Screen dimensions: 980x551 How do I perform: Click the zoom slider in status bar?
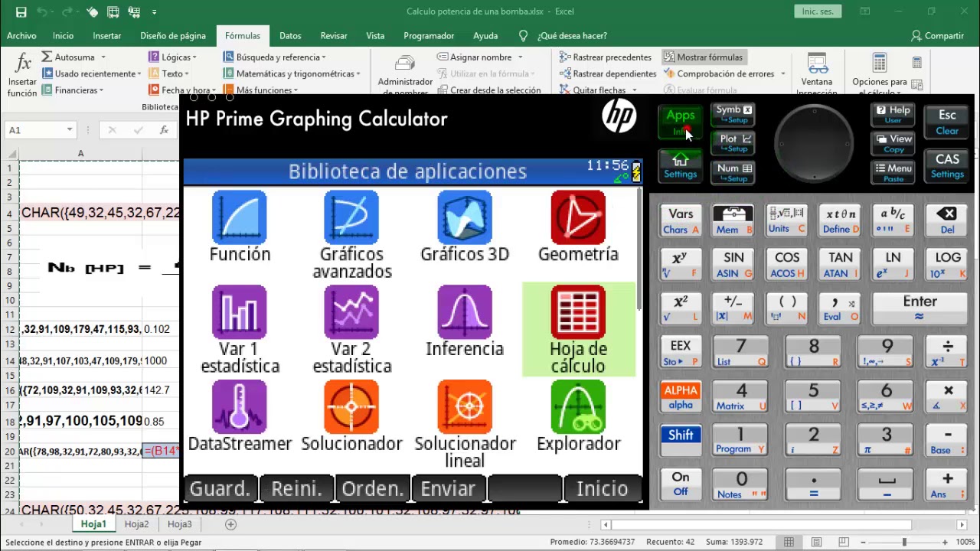903,542
